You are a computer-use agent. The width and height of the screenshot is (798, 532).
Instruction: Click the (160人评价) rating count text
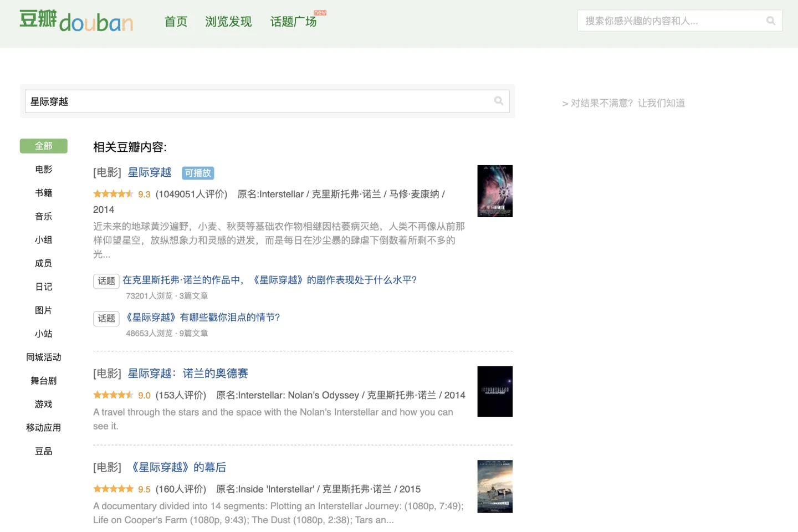[x=181, y=489]
